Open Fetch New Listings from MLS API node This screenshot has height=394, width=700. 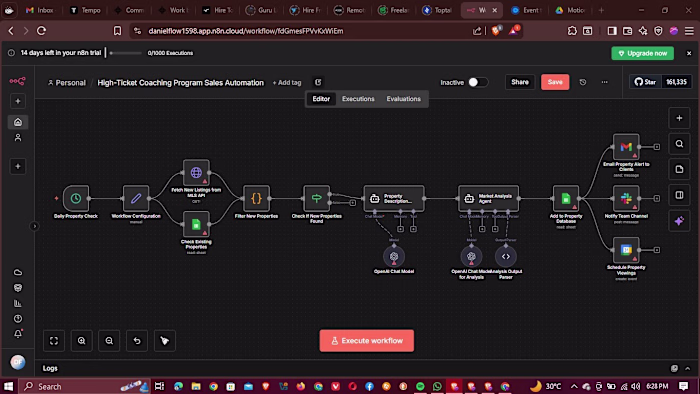pos(196,172)
